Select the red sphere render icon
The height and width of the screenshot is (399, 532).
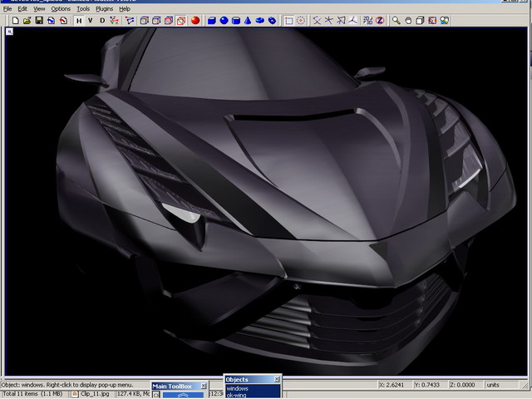click(x=195, y=20)
